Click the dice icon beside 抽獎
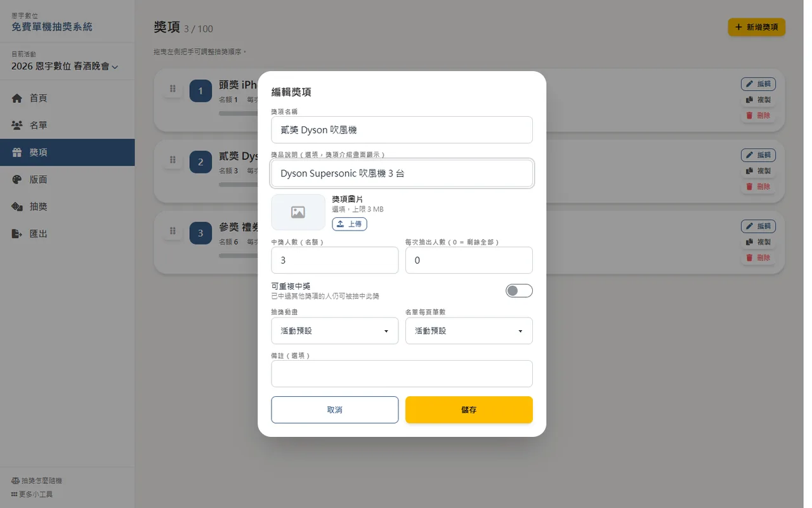This screenshot has height=508, width=812. [17, 207]
